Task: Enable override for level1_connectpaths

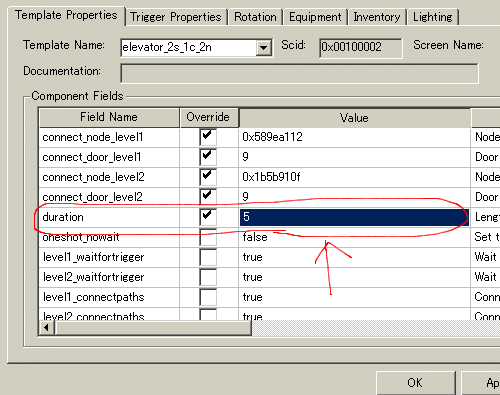Action: 208,297
